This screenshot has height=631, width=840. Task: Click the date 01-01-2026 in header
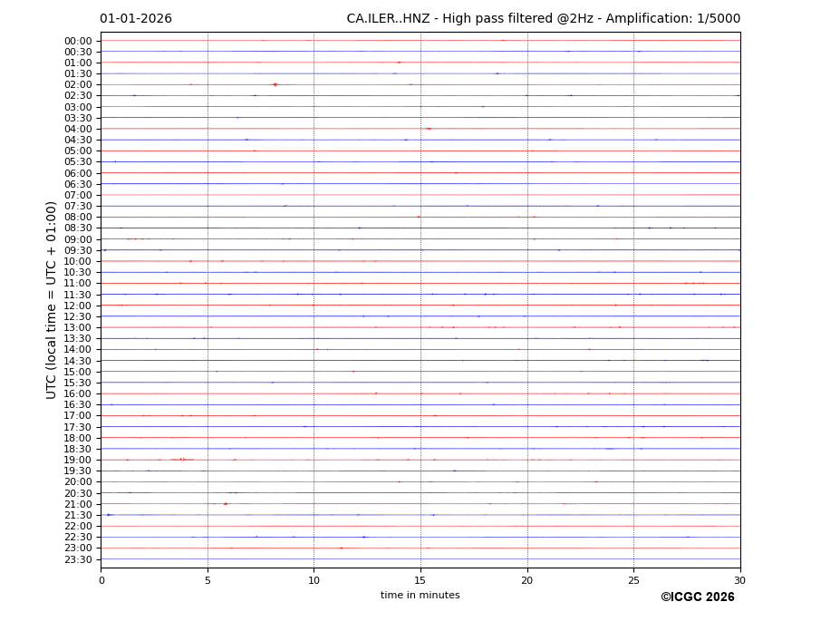pyautogui.click(x=136, y=19)
